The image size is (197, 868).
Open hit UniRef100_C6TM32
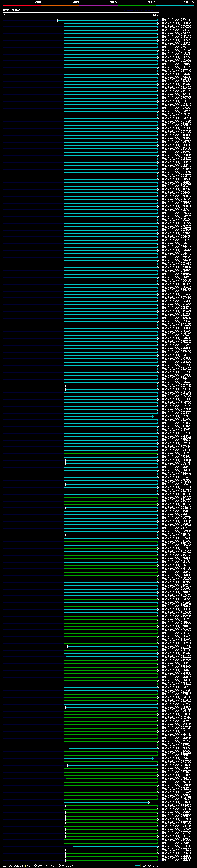point(177,423)
